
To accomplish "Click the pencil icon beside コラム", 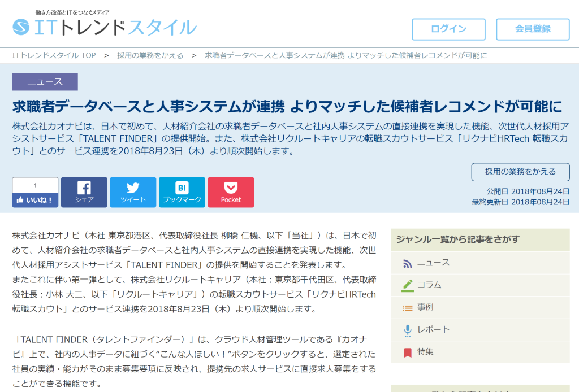I will coord(408,285).
